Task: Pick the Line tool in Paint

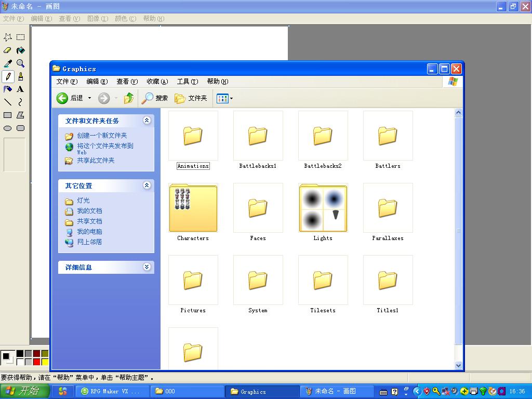Action: 7,102
